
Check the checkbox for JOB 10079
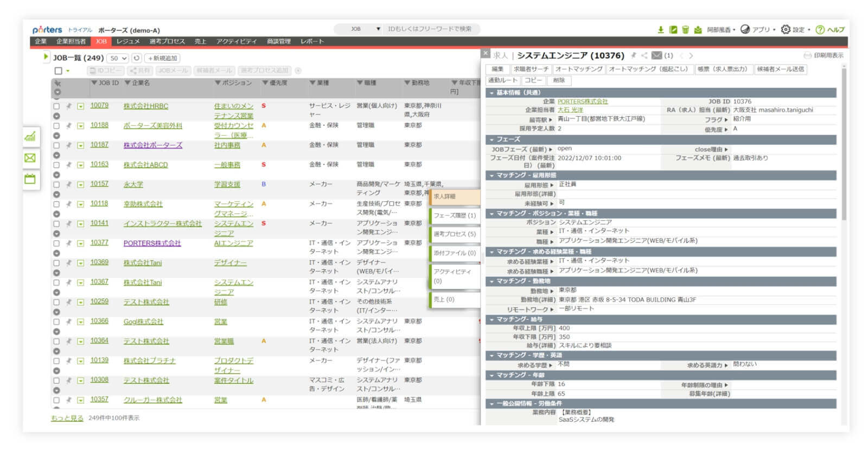coord(56,106)
